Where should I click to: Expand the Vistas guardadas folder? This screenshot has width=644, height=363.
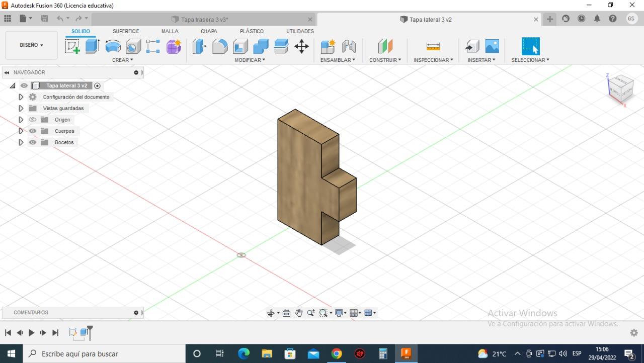coord(21,108)
